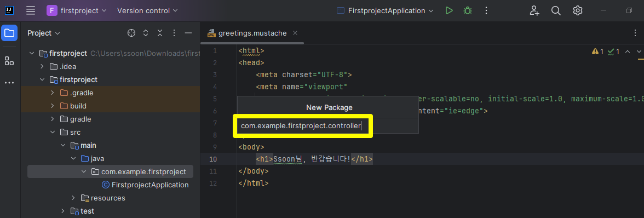
Task: Open Search Everywhere magnifier
Action: [556, 10]
